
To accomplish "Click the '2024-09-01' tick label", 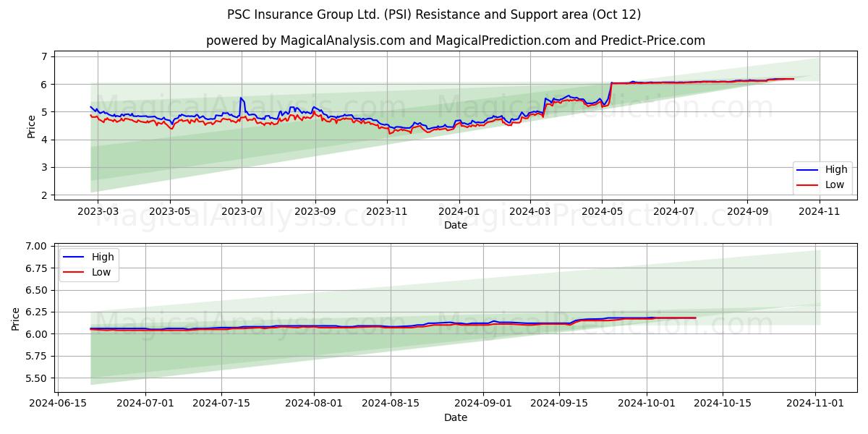I will click(x=483, y=403).
